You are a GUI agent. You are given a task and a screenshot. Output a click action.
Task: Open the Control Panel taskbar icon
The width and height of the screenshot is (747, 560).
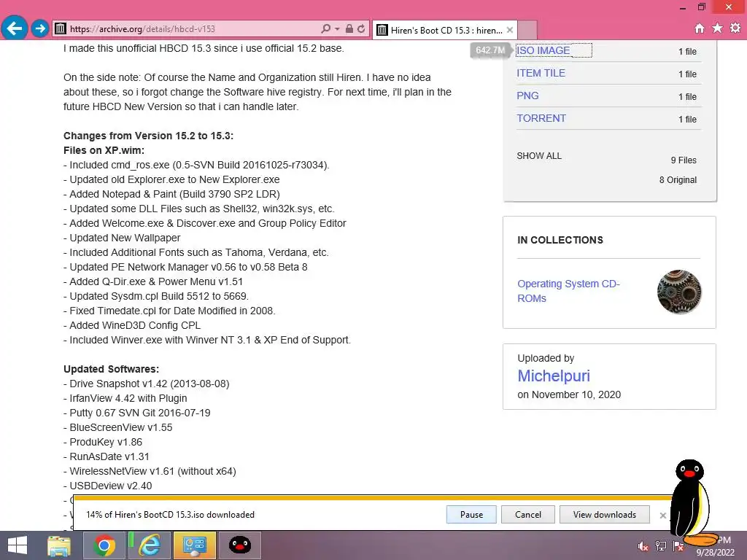(x=194, y=545)
